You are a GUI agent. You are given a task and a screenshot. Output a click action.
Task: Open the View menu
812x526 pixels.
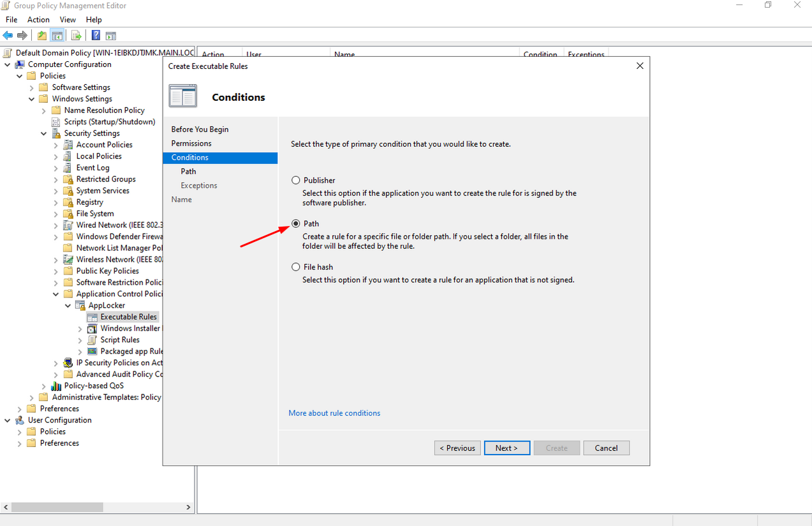pos(68,20)
